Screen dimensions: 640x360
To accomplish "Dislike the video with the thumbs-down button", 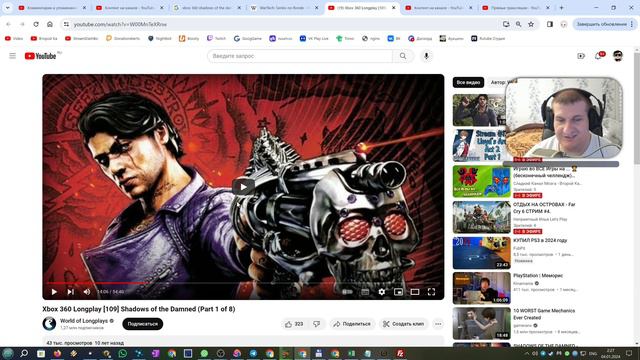I will click(317, 324).
